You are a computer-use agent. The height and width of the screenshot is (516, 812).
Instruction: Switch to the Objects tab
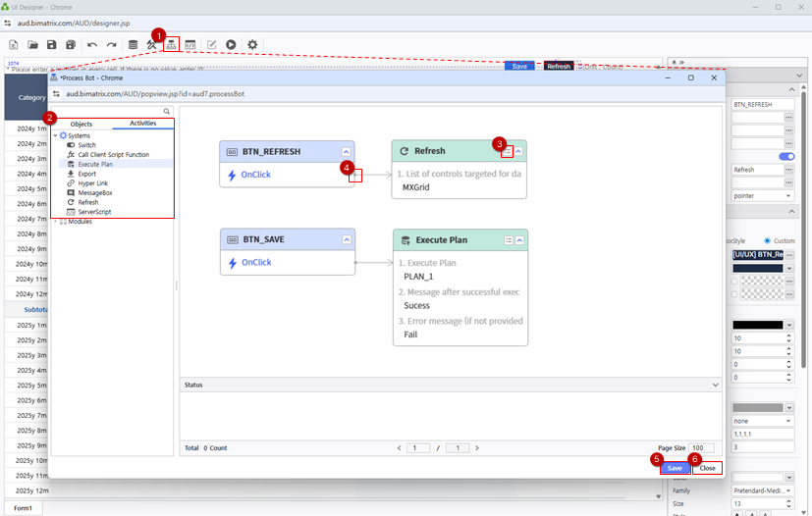click(x=81, y=125)
